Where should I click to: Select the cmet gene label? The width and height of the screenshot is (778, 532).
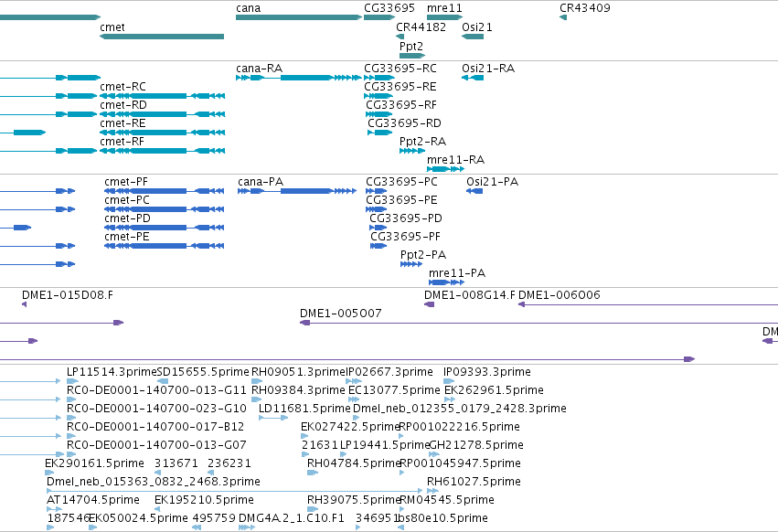pyautogui.click(x=112, y=27)
